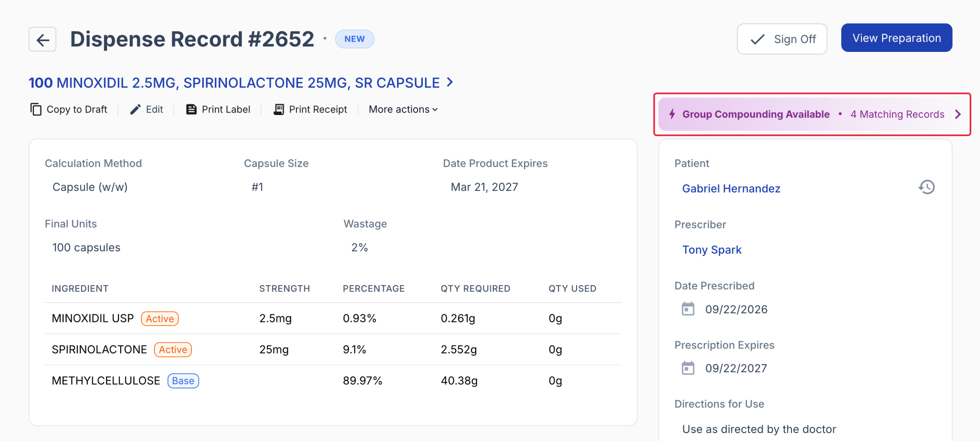Click the NEW status badge
Image resolution: width=980 pixels, height=441 pixels.
click(354, 39)
